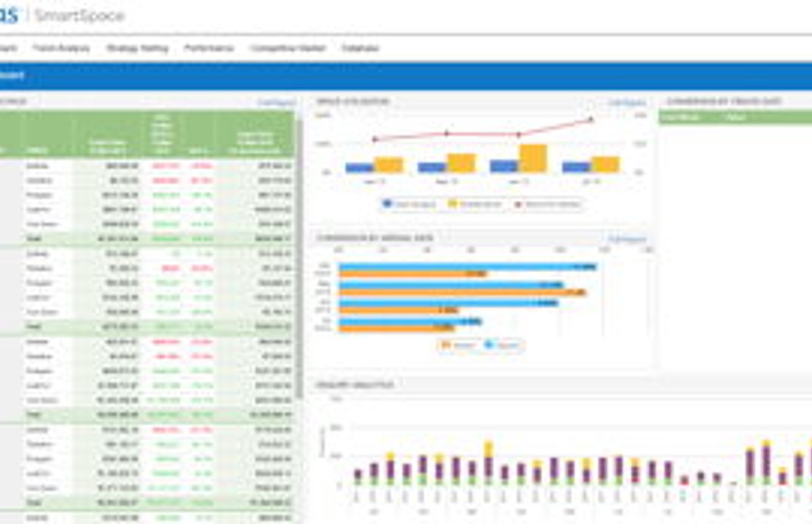
Task: Toggle light-blue series in conversion chart legend
Action: 501,345
